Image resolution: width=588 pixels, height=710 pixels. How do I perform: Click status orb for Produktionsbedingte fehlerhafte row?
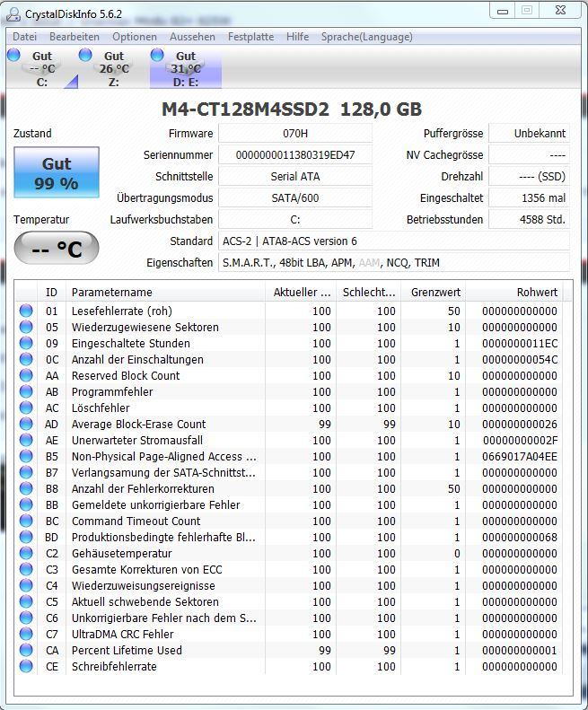(26, 537)
